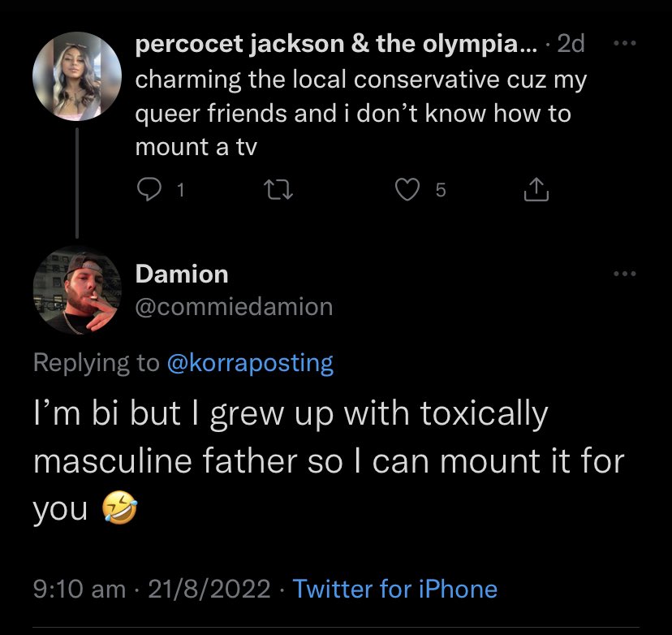
Task: Click the reply bubble icon on first tweet
Action: click(x=149, y=190)
